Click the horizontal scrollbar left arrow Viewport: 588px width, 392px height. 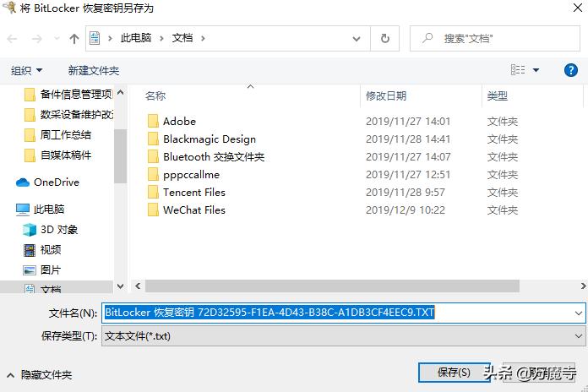(x=138, y=286)
